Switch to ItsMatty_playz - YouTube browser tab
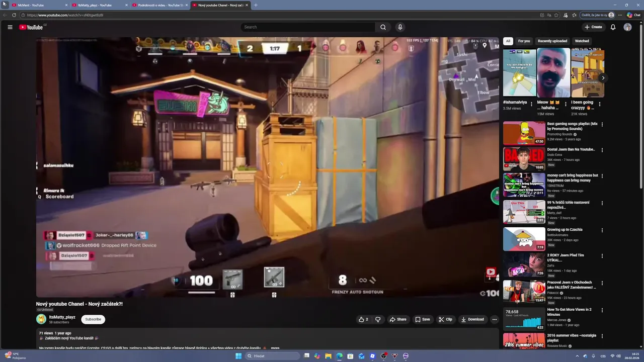 (100, 5)
